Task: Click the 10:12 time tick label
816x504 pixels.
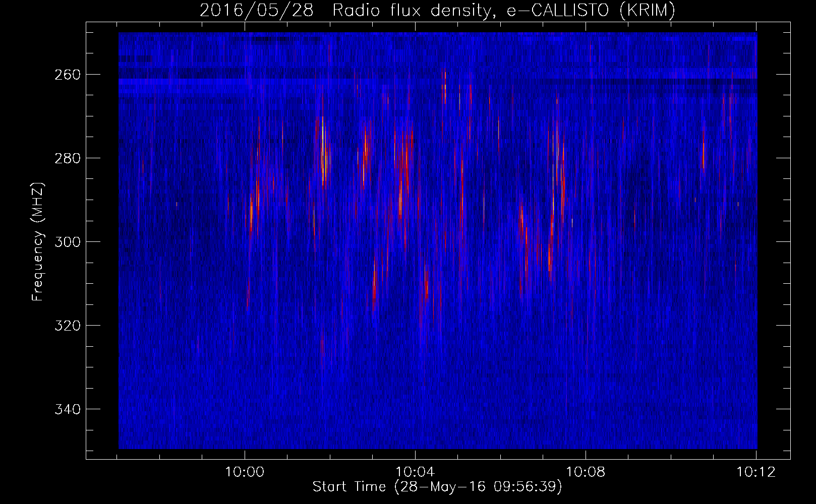Action: tap(756, 472)
